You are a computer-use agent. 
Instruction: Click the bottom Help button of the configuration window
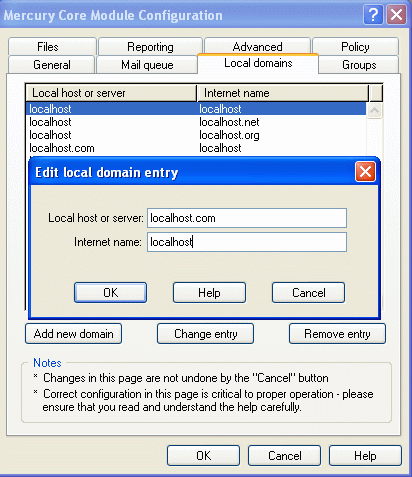tap(365, 456)
